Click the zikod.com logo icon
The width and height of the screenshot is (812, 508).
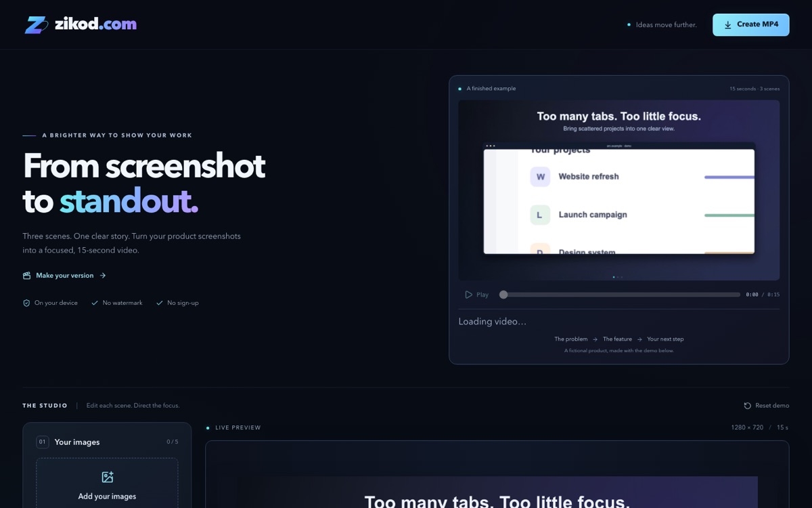(36, 24)
